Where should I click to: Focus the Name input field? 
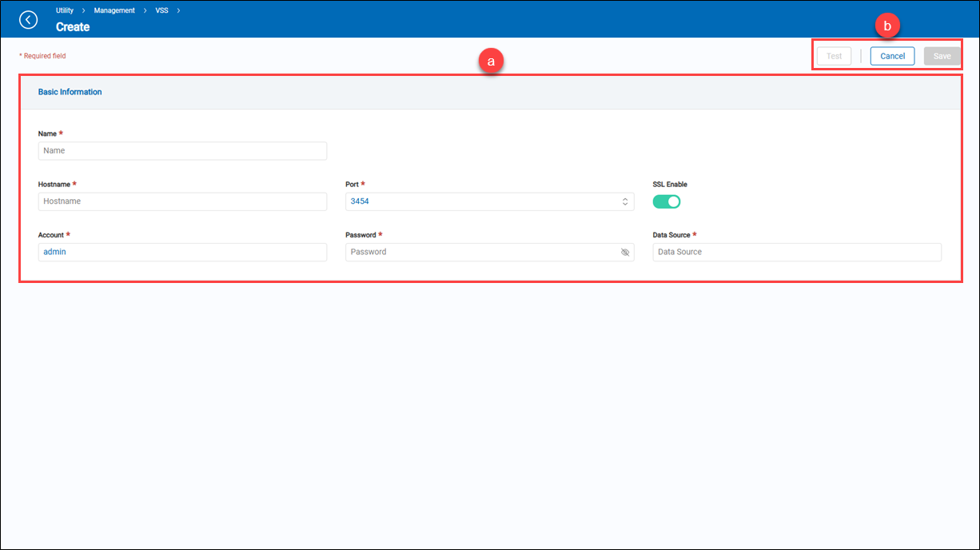click(182, 151)
